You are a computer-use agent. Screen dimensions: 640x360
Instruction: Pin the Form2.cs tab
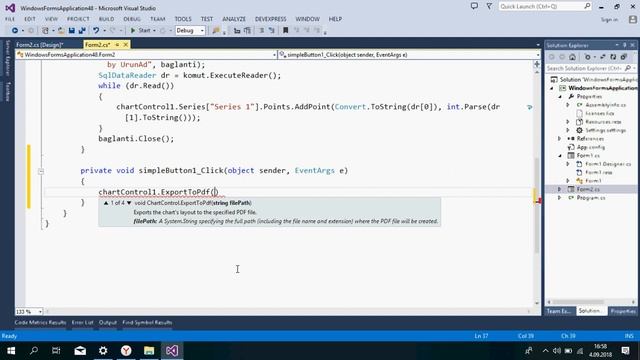pos(117,44)
